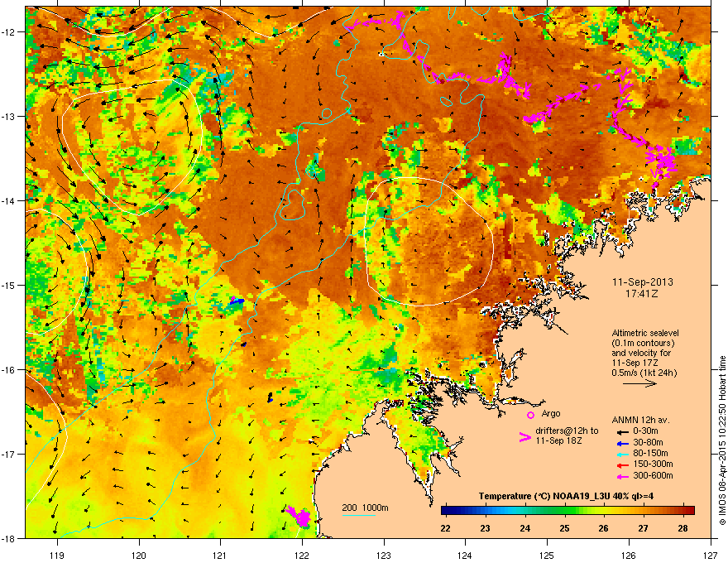This screenshot has height=563, width=728.
Task: Click the 'Altimetric sealevel' caption line
Action: (x=645, y=333)
